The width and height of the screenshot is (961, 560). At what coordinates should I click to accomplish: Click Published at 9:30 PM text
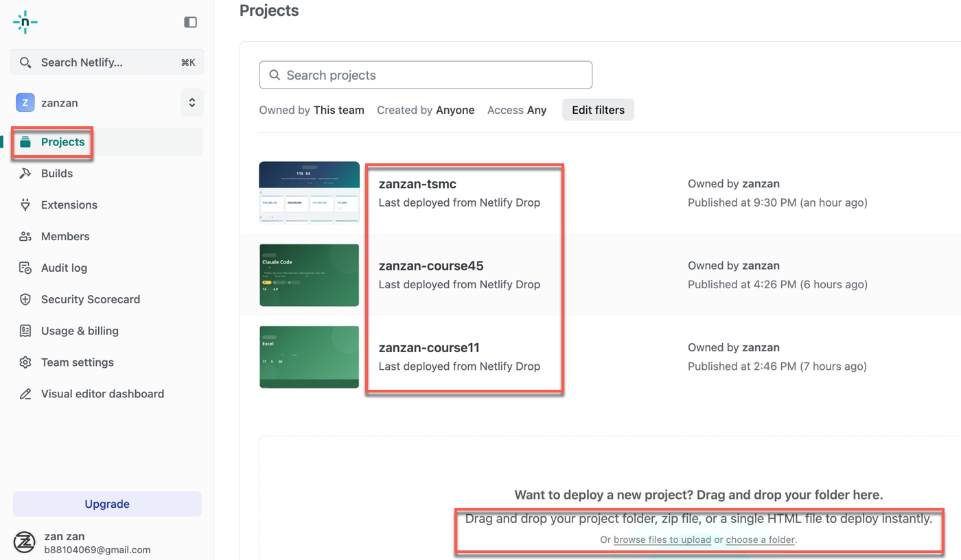pyautogui.click(x=778, y=202)
